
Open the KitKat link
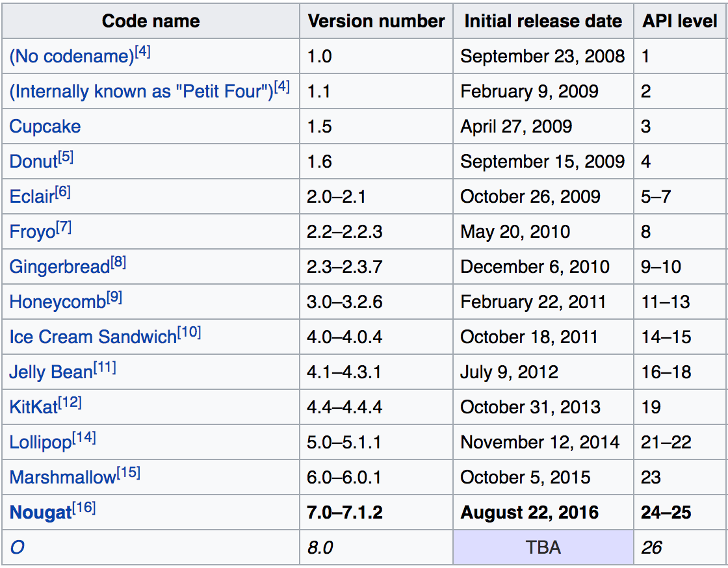pos(34,407)
